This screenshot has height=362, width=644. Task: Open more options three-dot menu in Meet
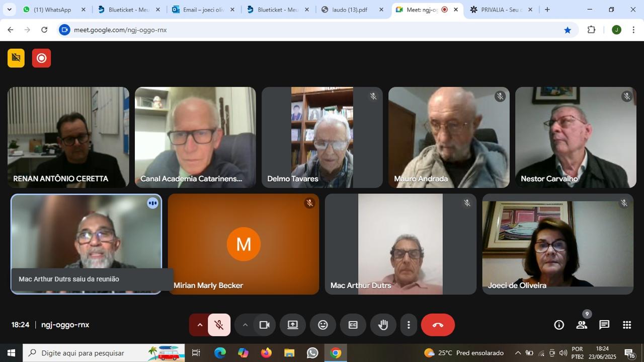coord(409,325)
